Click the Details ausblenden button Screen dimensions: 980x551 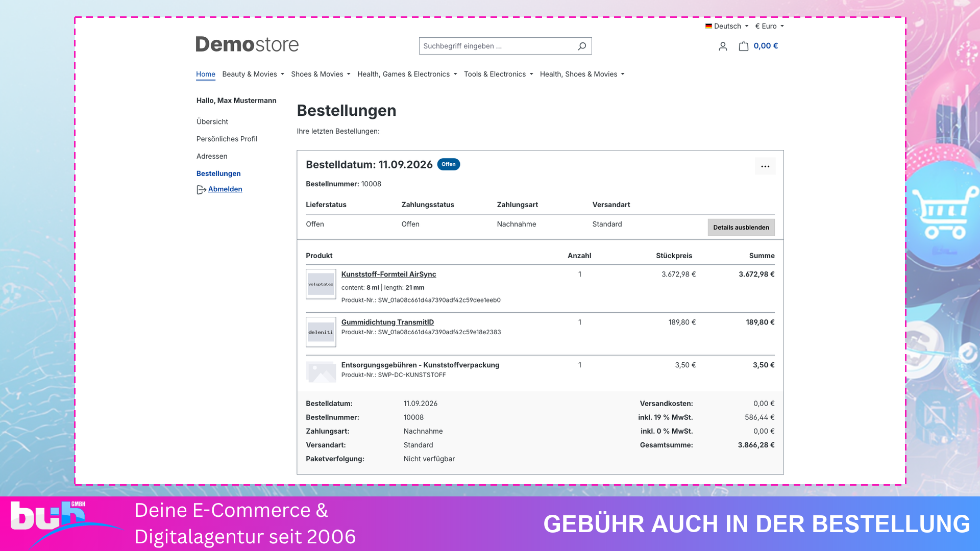pyautogui.click(x=741, y=228)
